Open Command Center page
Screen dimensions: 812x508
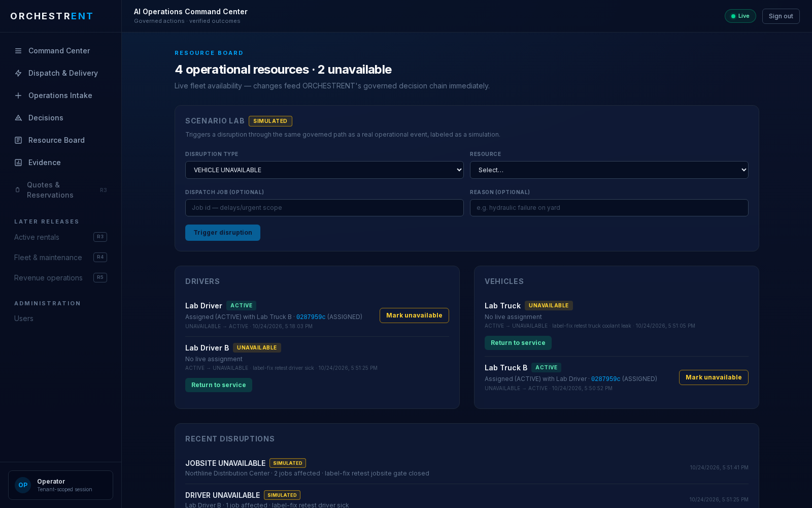(x=60, y=51)
